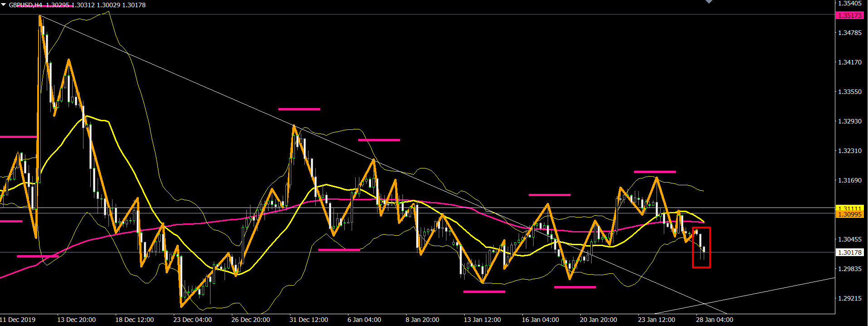Click the 1.31690 price scale value

pyautogui.click(x=850, y=180)
